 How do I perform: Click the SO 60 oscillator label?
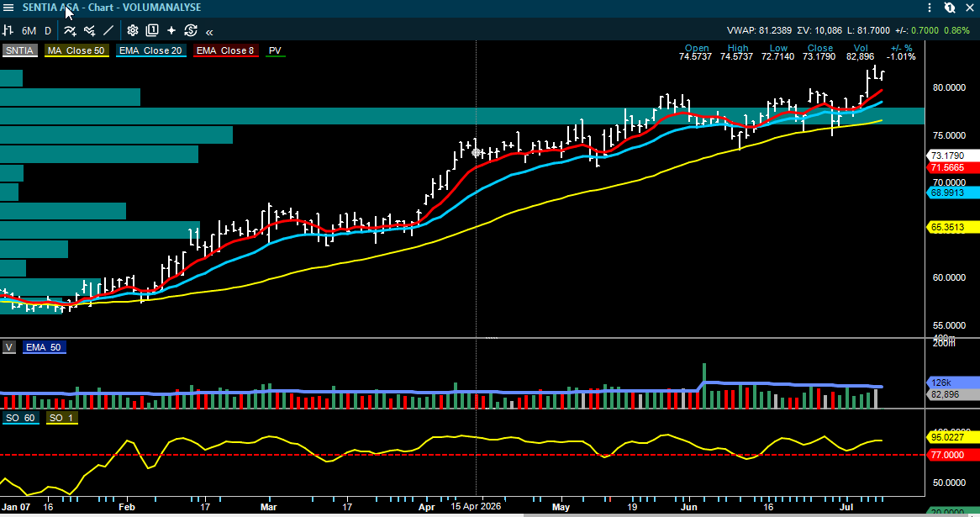pyautogui.click(x=21, y=418)
